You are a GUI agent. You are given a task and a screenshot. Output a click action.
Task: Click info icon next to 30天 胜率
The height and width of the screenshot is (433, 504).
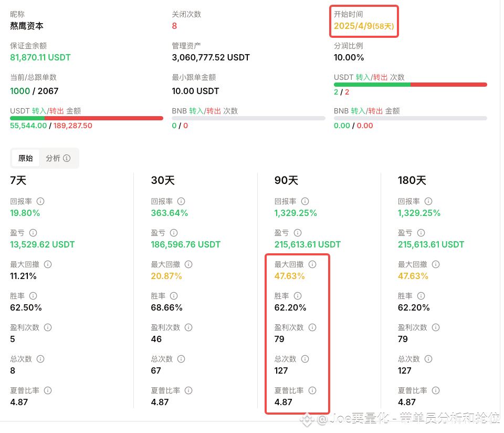pyautogui.click(x=174, y=296)
